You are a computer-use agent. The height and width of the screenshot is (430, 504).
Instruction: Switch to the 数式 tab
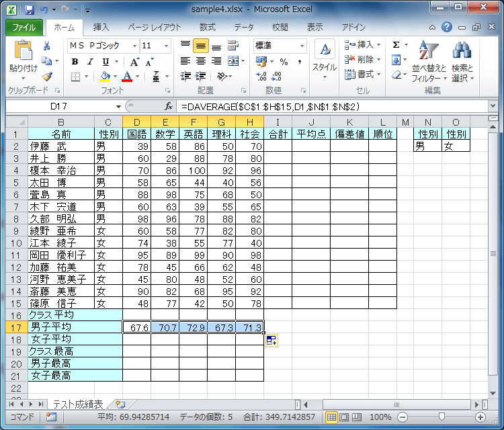pos(208,28)
